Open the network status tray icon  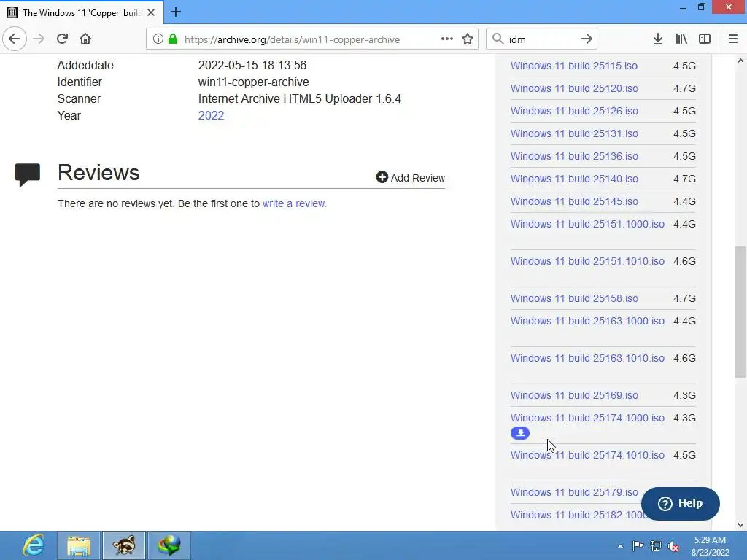pos(656,545)
